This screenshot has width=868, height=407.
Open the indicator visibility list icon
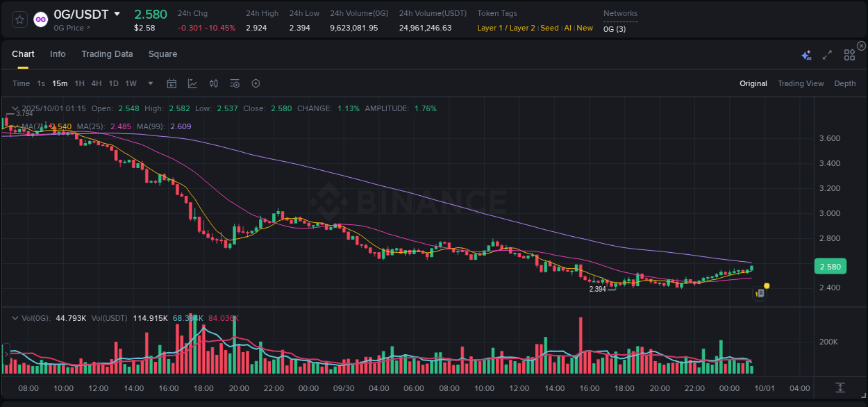click(234, 83)
